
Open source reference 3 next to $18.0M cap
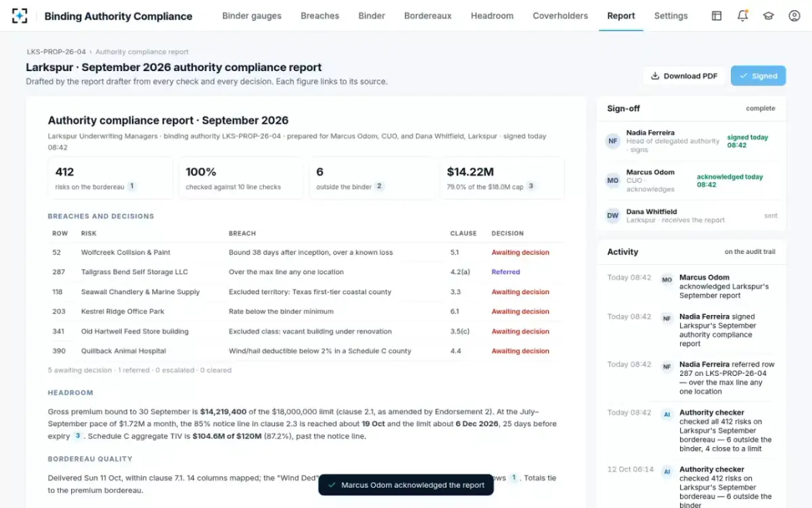(531, 186)
